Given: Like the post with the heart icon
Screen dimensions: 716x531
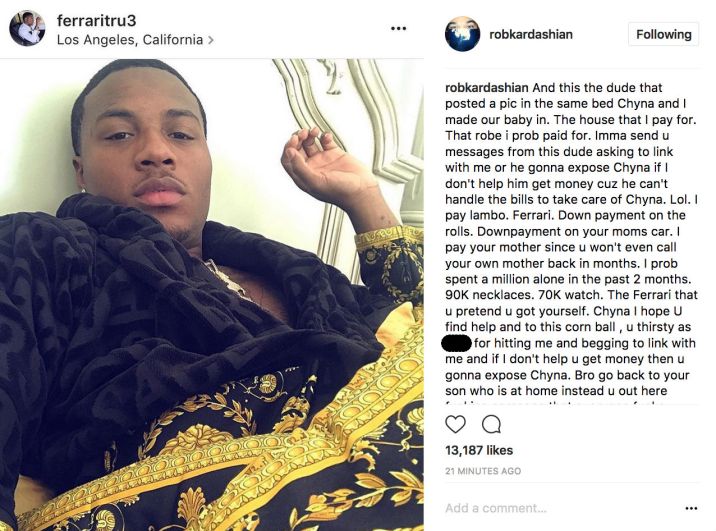Looking at the screenshot, I should coord(455,424).
